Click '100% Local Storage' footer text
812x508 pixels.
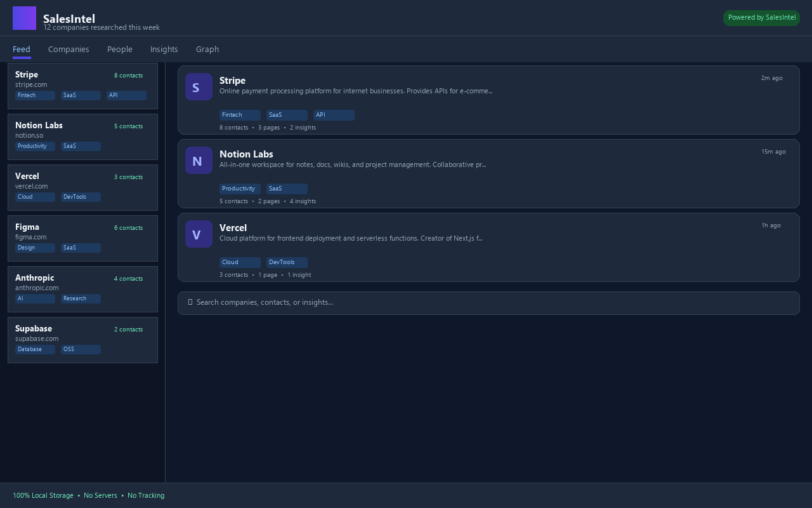(x=43, y=495)
